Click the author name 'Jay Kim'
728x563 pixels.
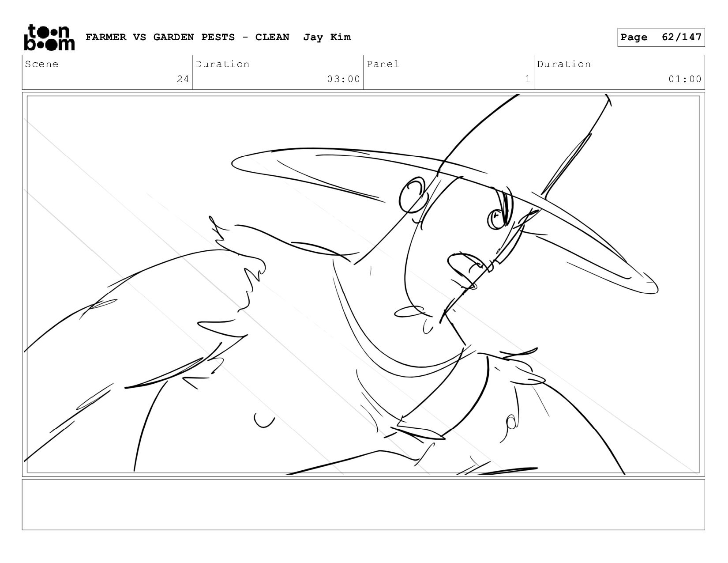(327, 37)
